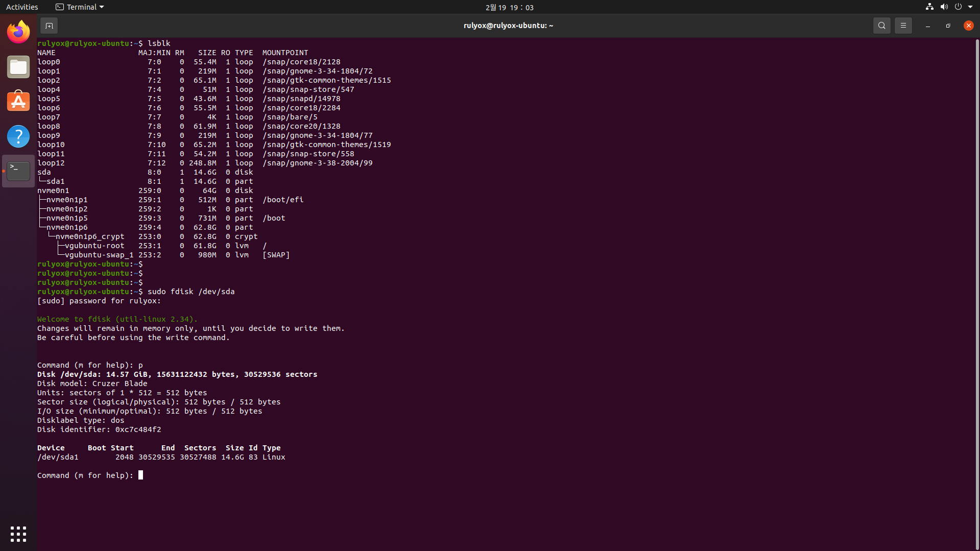
Task: Click the 'lsblk' command text
Action: tap(159, 43)
